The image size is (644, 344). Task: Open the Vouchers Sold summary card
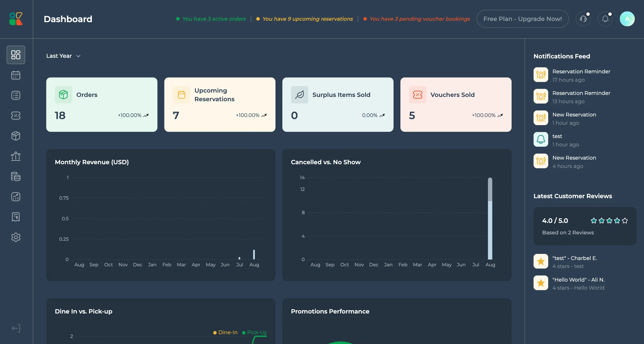[x=456, y=105]
